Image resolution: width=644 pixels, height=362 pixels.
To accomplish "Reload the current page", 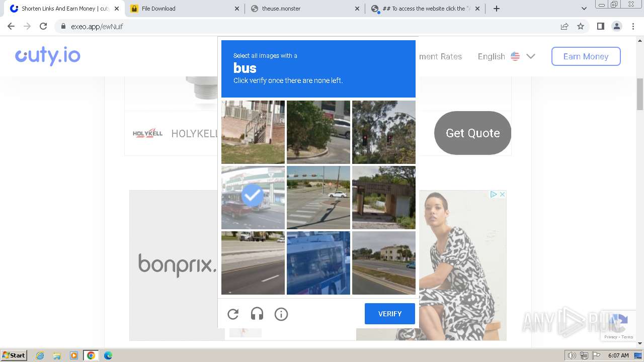I will tap(43, 26).
